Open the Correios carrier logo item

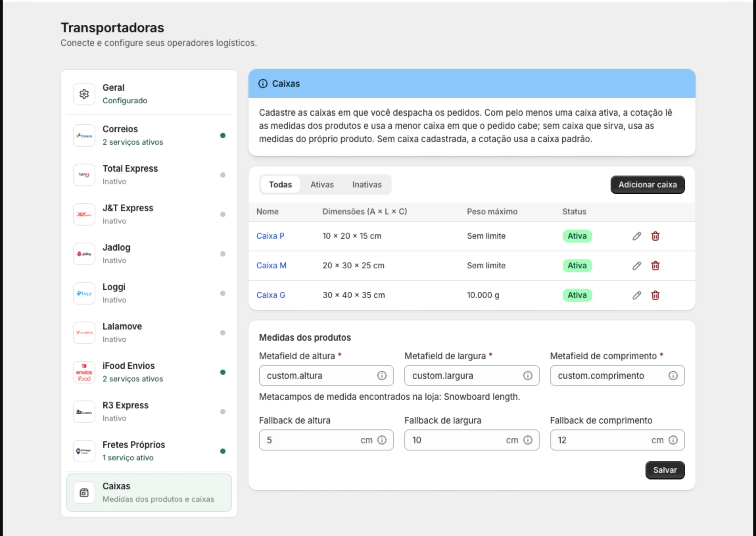click(x=84, y=135)
